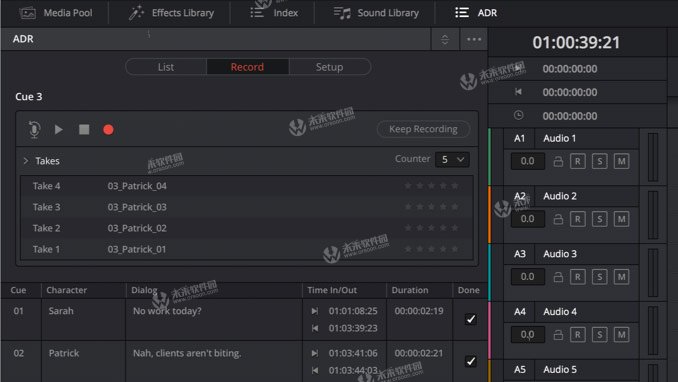The width and height of the screenshot is (678, 382).
Task: Select Take 3 row
Action: pos(246,207)
